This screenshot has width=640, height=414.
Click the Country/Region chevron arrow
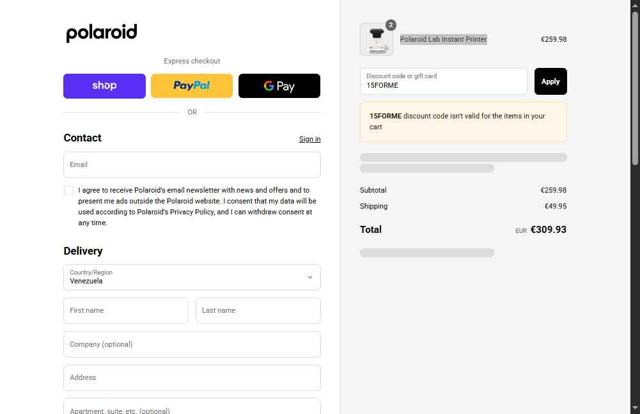coord(309,277)
